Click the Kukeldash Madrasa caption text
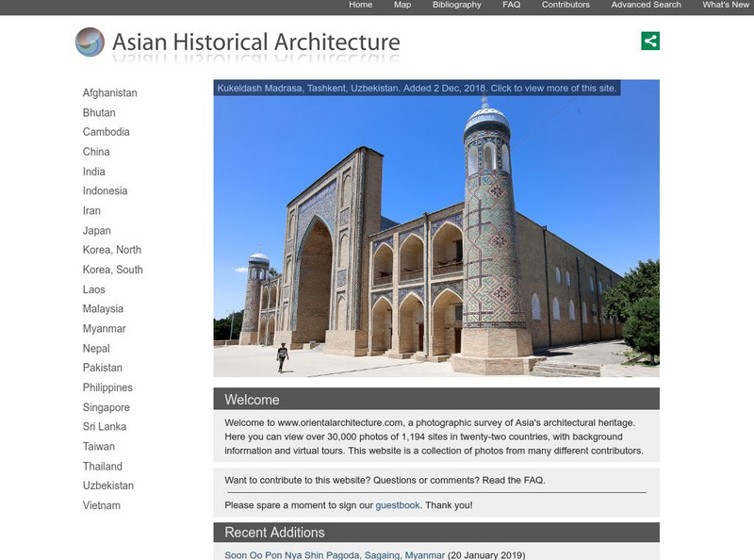The image size is (754, 560). (x=417, y=88)
